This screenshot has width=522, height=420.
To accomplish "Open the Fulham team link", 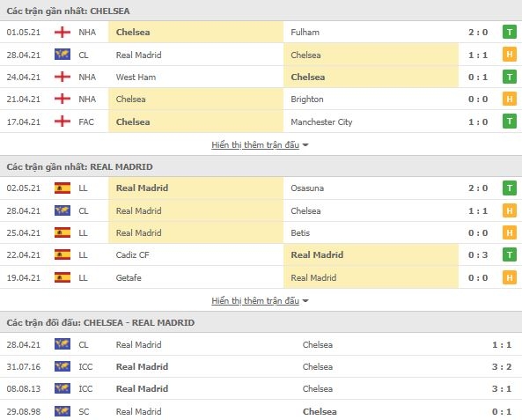I will click(305, 33).
